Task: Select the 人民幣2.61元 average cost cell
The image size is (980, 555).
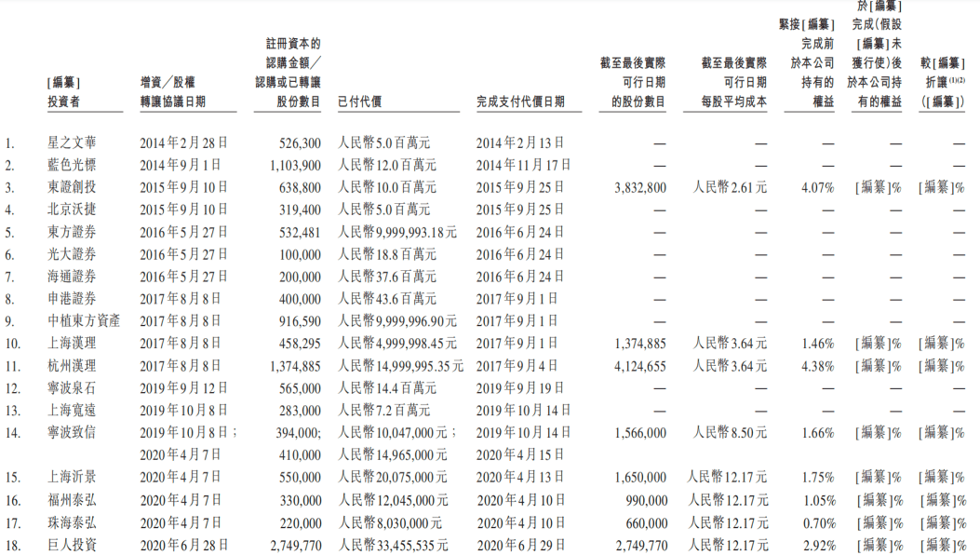Action: tap(730, 187)
